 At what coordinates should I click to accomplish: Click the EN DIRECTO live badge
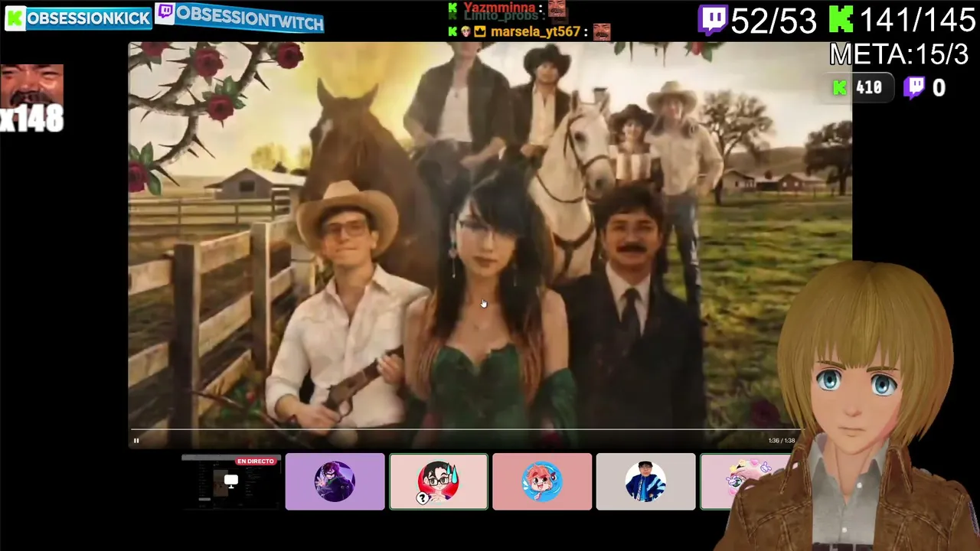click(x=256, y=461)
